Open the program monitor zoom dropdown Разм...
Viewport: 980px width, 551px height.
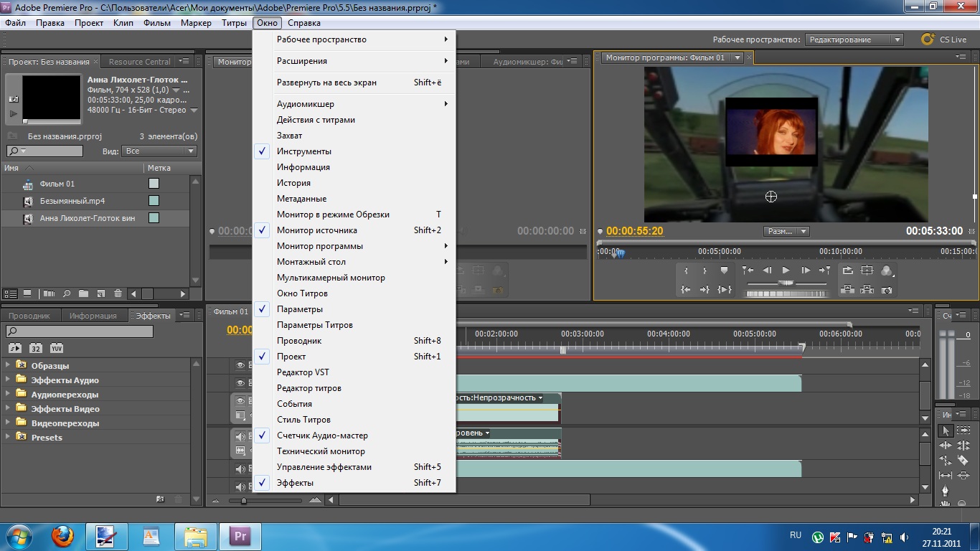point(786,231)
